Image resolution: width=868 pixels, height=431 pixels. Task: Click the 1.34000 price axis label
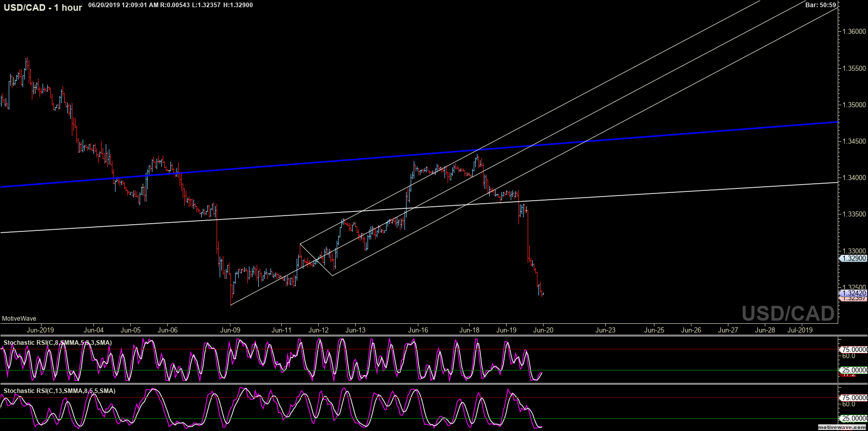click(x=854, y=178)
